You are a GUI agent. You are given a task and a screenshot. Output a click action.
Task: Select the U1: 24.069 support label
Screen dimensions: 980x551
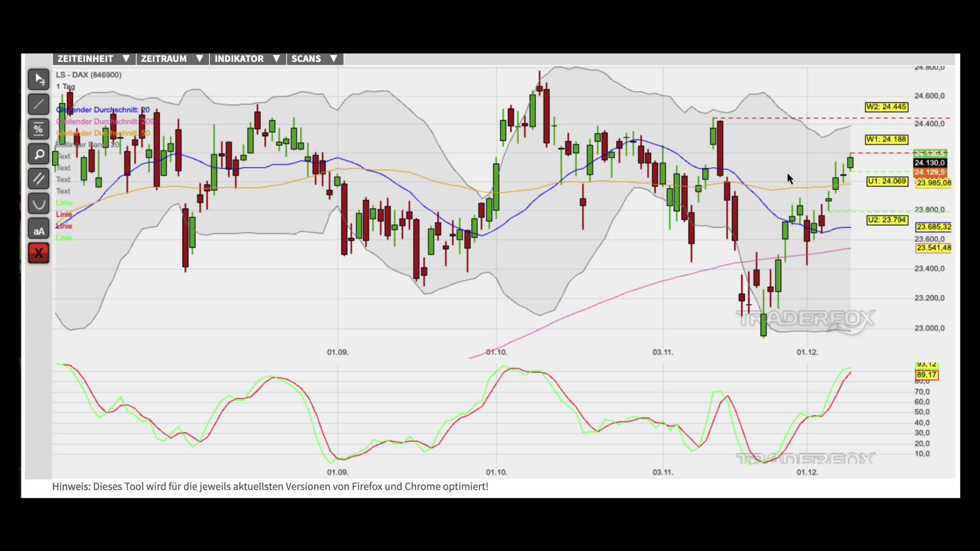point(887,181)
